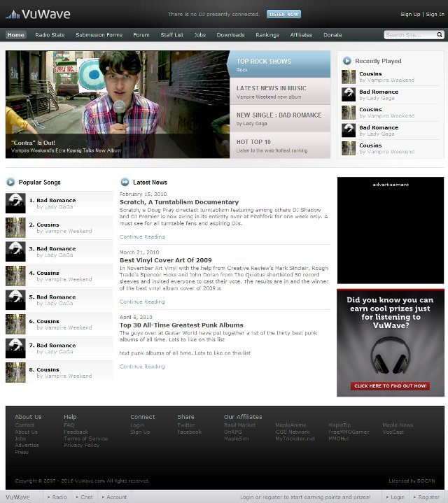Select the Latest News In Music tab

point(280,91)
